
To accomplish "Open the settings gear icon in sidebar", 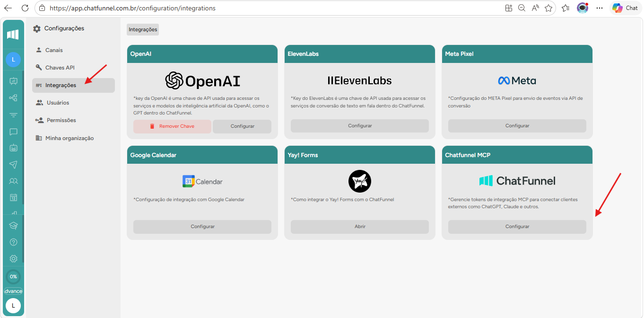I will point(13,259).
